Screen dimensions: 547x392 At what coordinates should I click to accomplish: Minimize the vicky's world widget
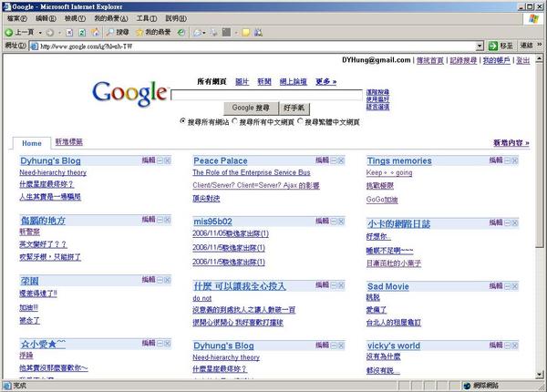click(508, 346)
